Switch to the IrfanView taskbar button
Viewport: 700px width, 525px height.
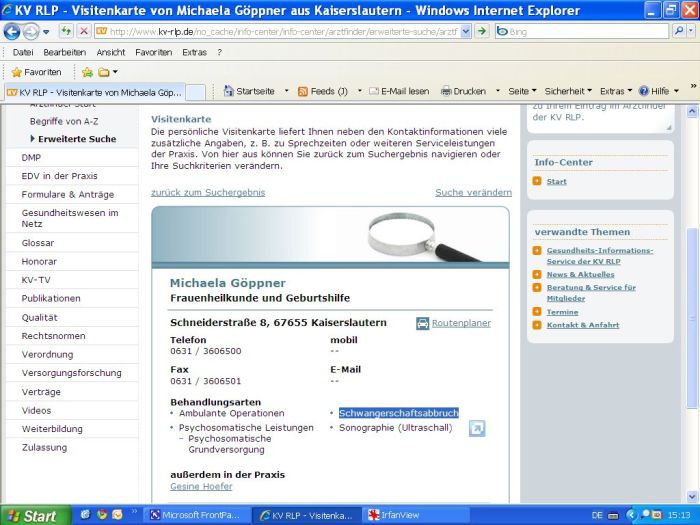click(x=415, y=515)
